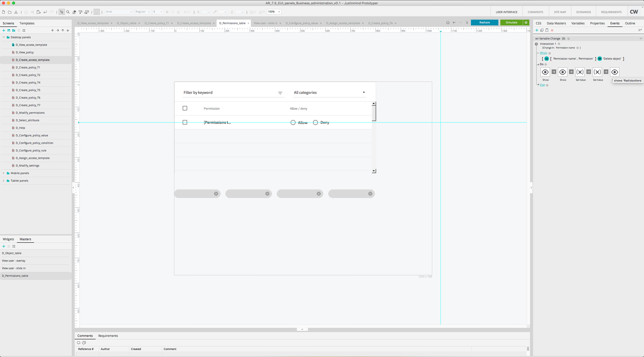Click the filter icon beside keyword field
This screenshot has height=357, width=644.
280,93
